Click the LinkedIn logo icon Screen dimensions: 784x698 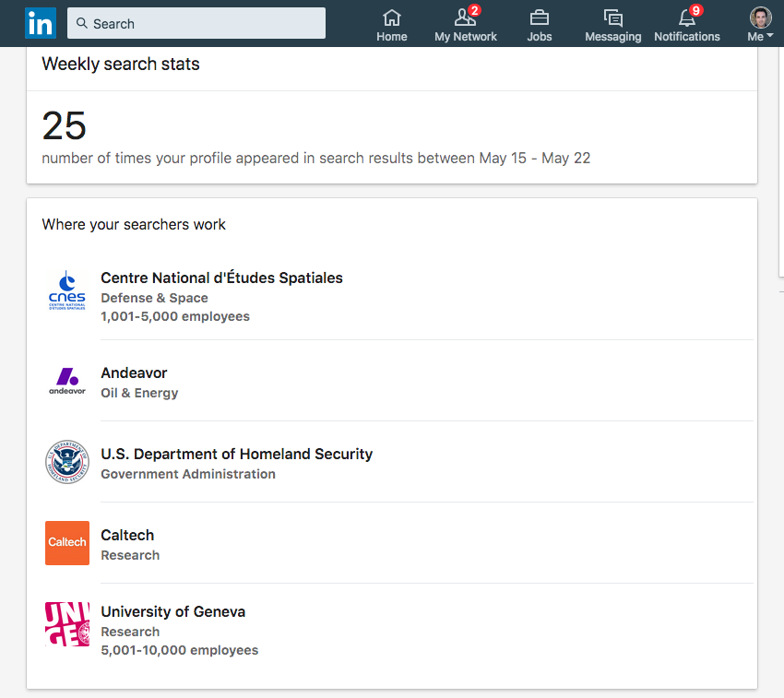pos(40,23)
